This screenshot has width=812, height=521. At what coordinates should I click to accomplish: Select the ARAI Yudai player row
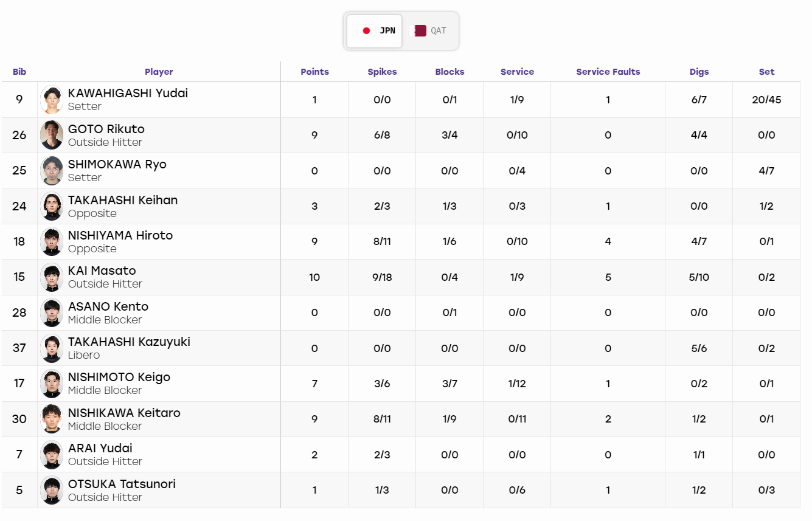tap(401, 455)
